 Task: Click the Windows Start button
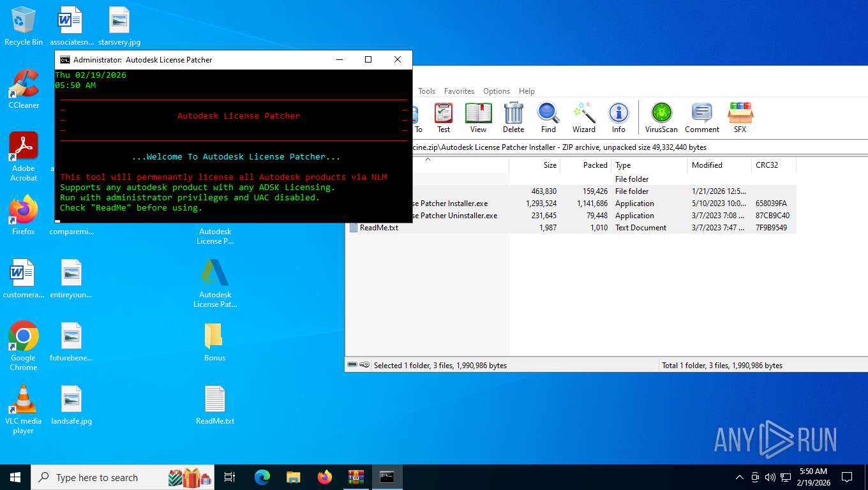coord(15,477)
